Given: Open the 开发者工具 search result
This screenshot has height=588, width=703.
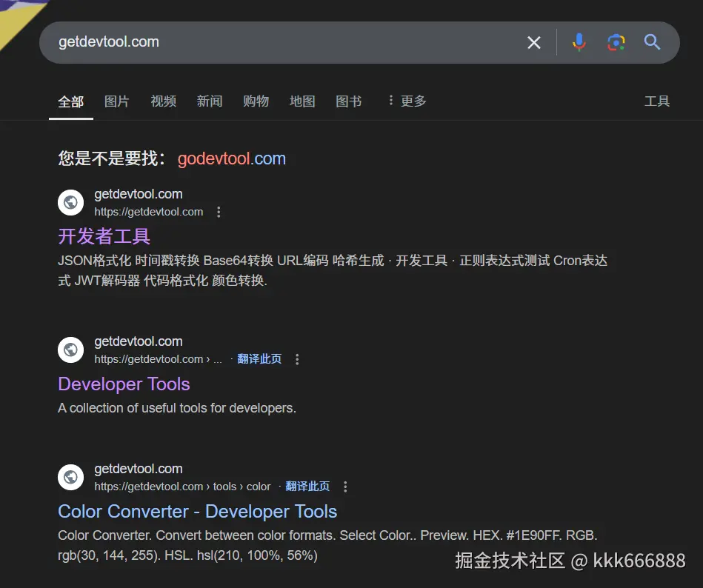Looking at the screenshot, I should coord(104,235).
